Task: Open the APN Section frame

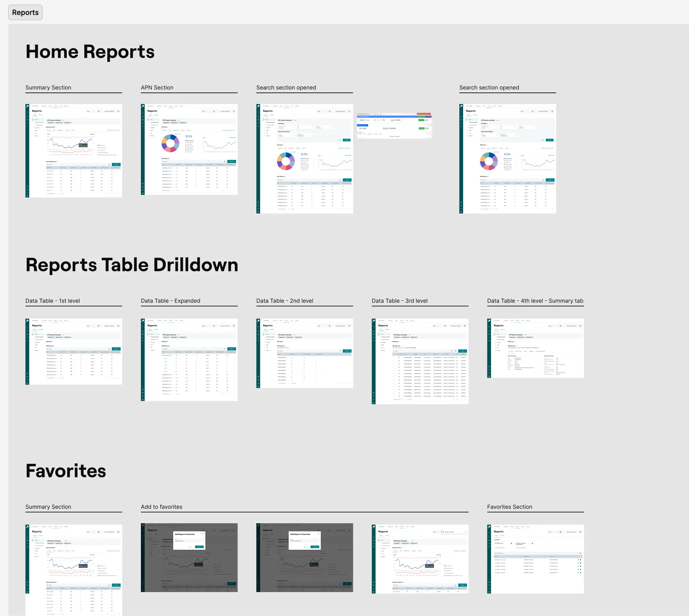Action: point(189,149)
